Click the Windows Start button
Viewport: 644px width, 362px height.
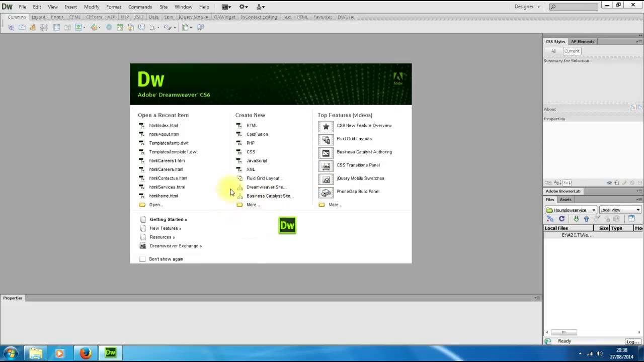(10, 353)
